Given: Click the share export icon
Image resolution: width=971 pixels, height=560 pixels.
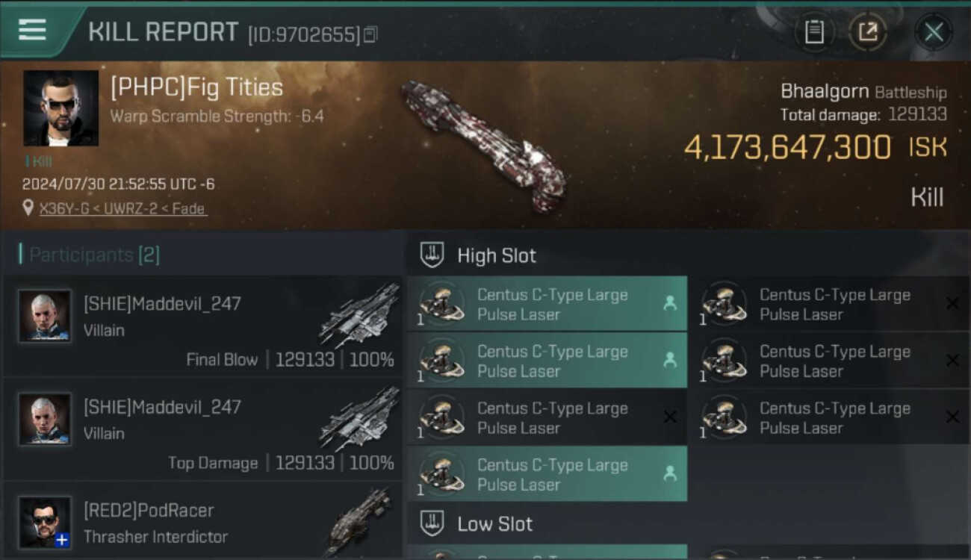Looking at the screenshot, I should 867,32.
